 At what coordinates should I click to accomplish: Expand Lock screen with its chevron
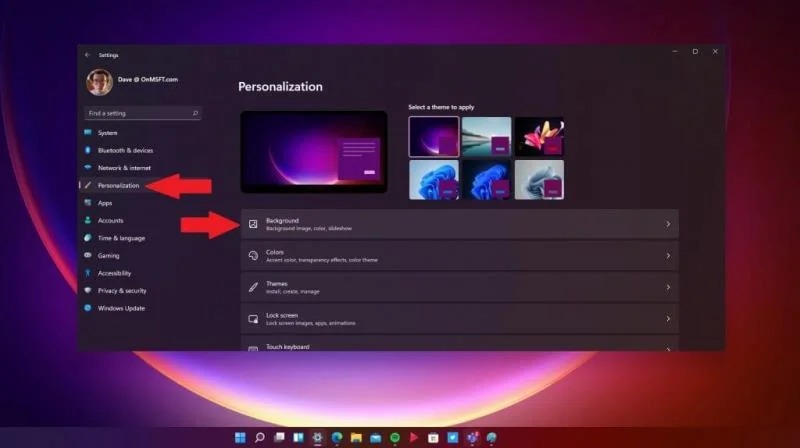point(668,319)
